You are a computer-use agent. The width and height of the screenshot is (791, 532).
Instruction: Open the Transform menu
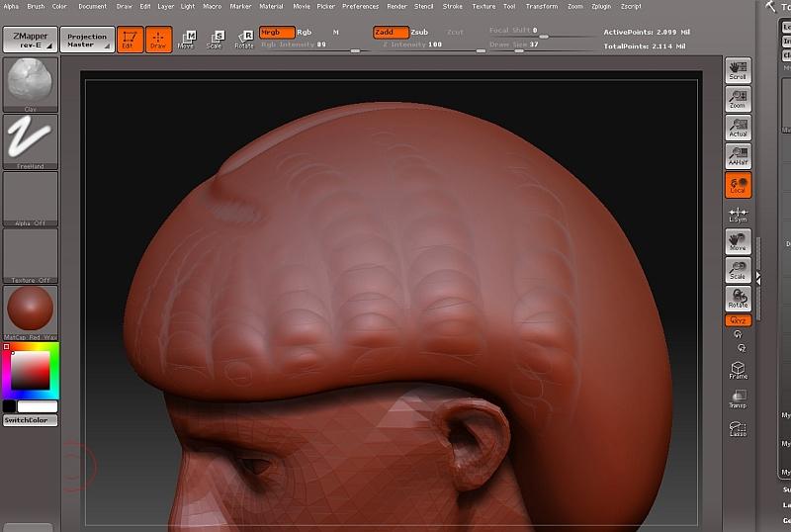click(542, 6)
